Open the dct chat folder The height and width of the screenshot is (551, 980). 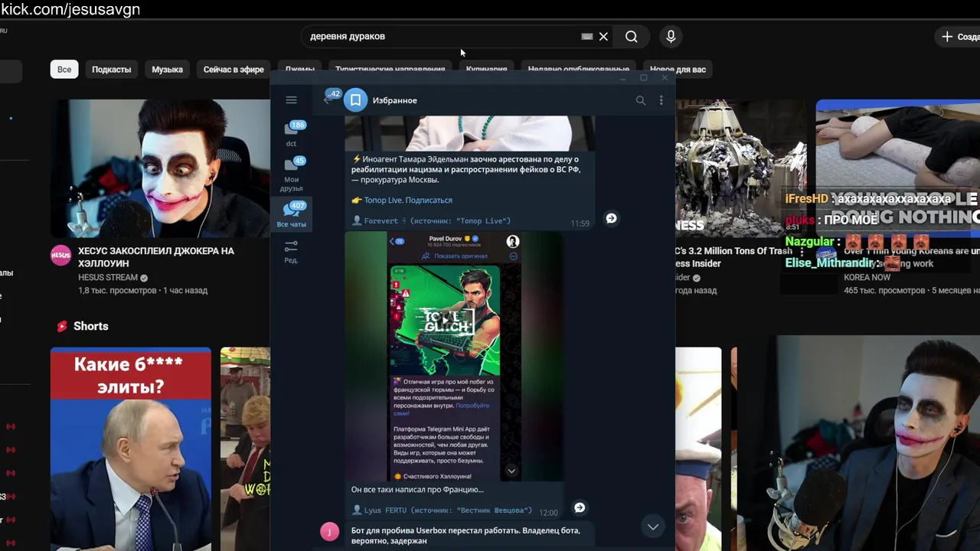click(292, 133)
